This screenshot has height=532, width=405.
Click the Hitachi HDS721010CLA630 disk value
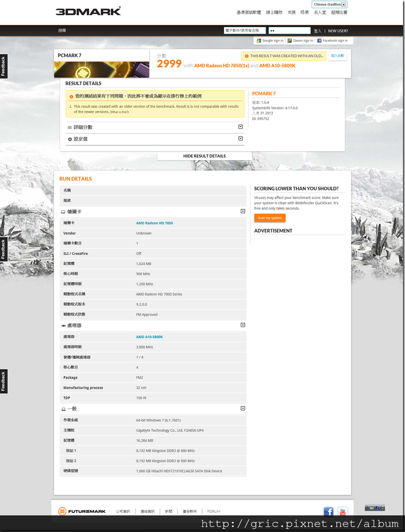179,471
